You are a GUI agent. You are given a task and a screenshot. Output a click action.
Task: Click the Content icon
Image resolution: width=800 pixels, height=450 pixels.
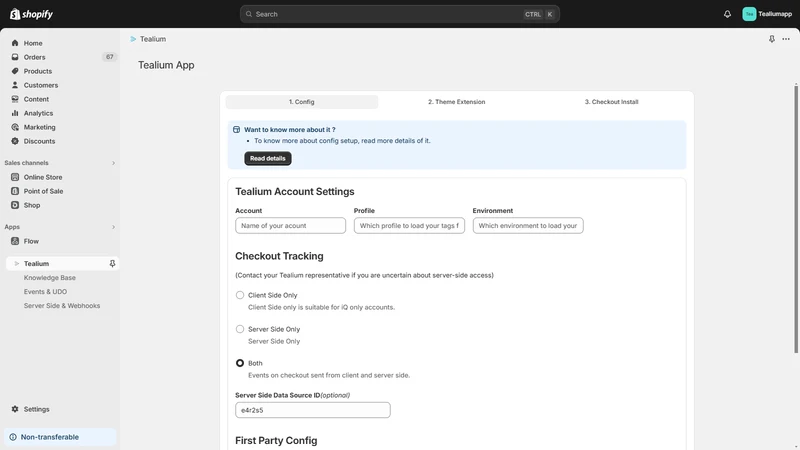[x=15, y=99]
